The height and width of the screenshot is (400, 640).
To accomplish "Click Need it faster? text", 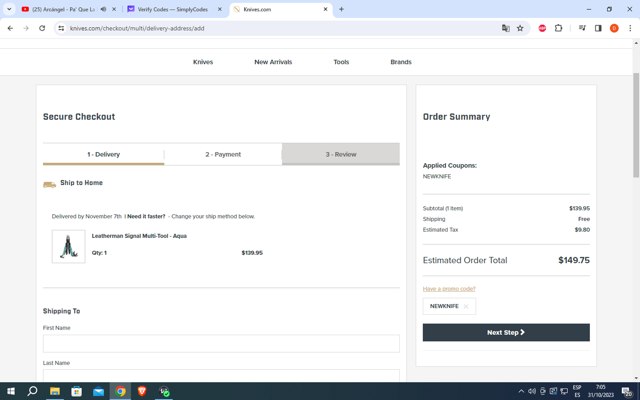I will coord(146,216).
